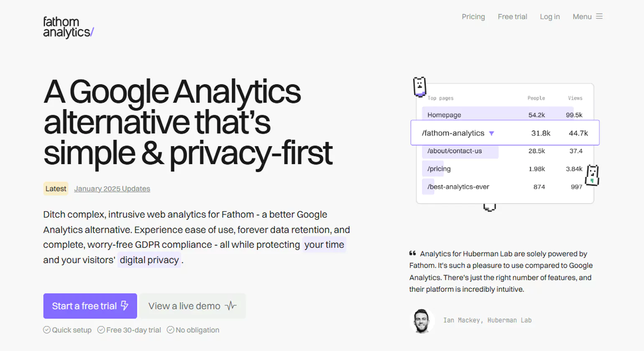Click the pixel mascot below the Top pages card
This screenshot has height=351, width=644.
489,207
